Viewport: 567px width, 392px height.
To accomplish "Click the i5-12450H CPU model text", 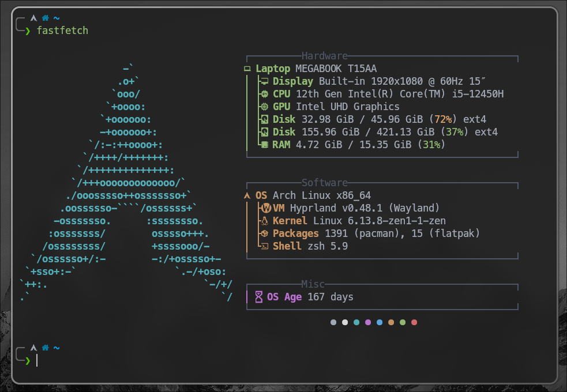I will coord(478,94).
